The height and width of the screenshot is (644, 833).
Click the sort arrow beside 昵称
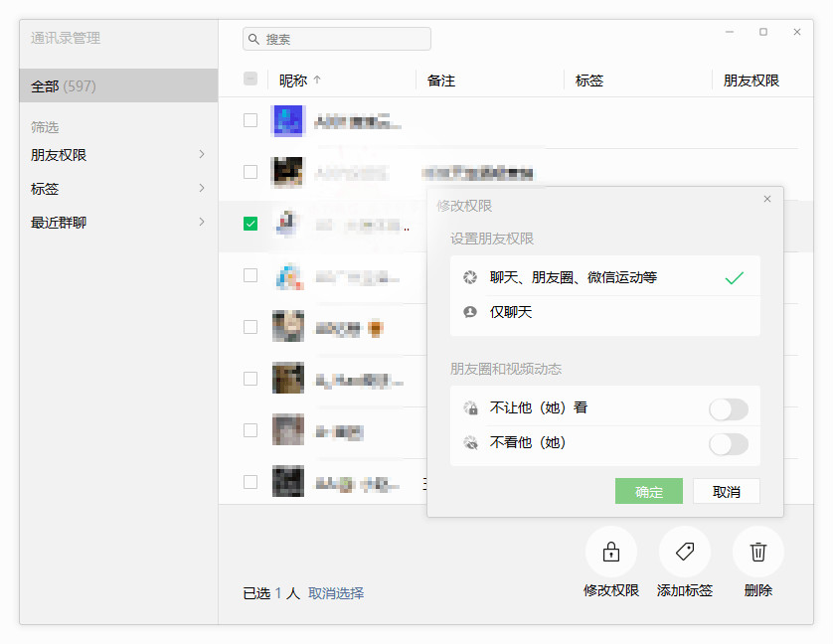pos(317,80)
